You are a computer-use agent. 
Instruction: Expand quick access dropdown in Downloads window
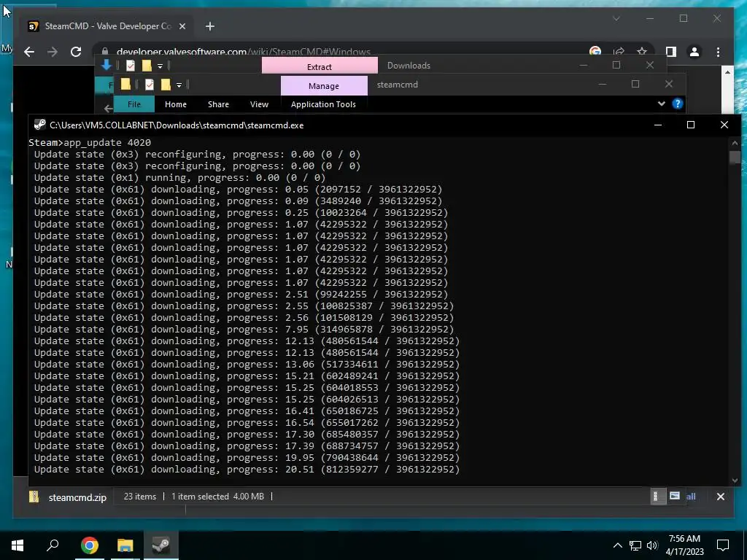pos(160,66)
